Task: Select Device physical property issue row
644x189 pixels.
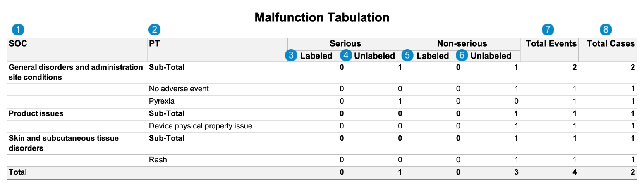Action: coord(322,126)
